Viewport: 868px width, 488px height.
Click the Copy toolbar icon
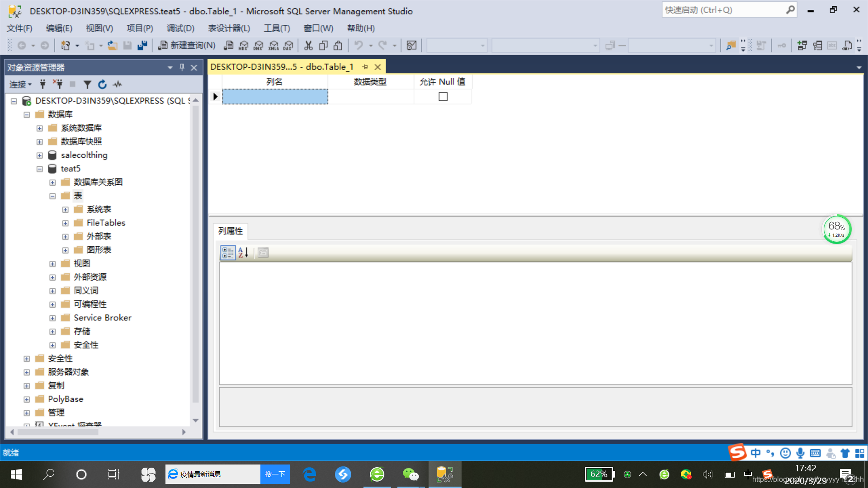(x=323, y=45)
